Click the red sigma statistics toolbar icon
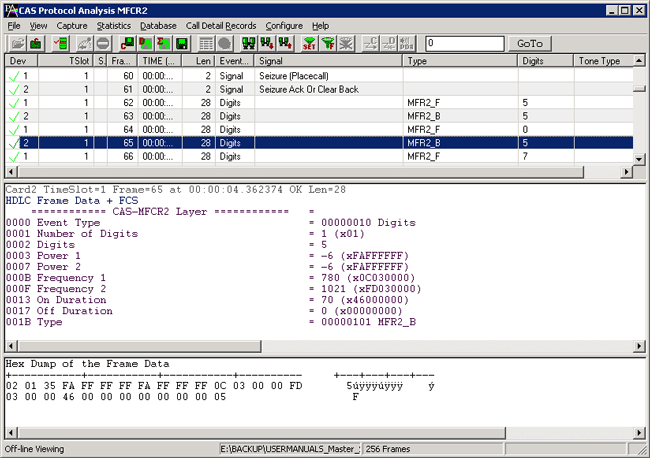The height and width of the screenshot is (458, 650). (164, 44)
